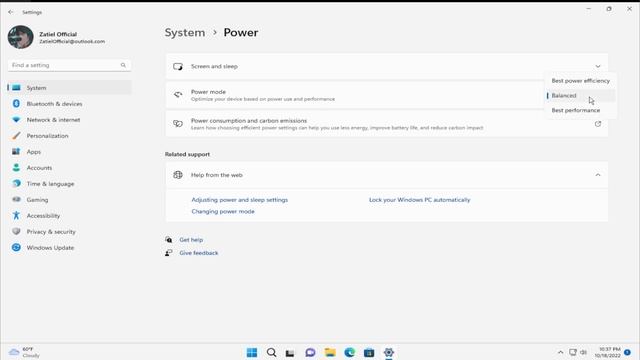Go back with the Settings back arrow
The height and width of the screenshot is (360, 640).
coord(11,12)
